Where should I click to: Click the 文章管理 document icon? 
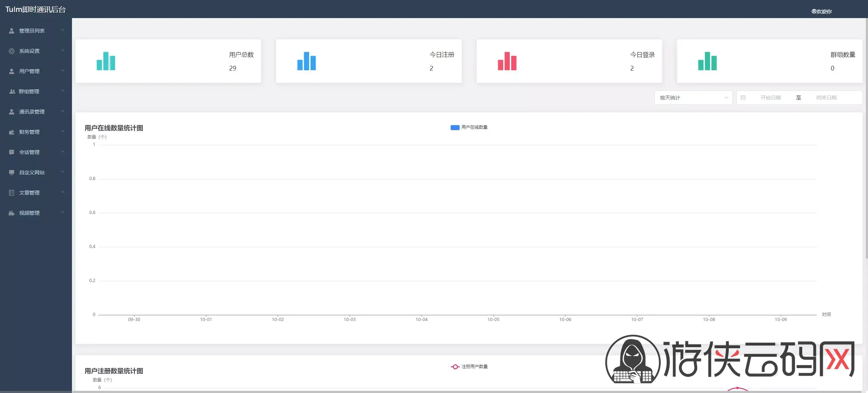pyautogui.click(x=12, y=193)
